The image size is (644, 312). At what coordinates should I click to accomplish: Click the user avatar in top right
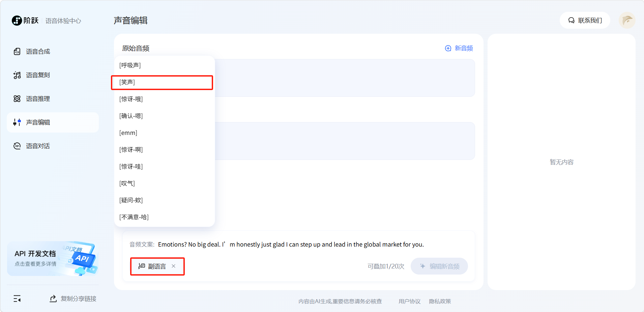click(627, 21)
